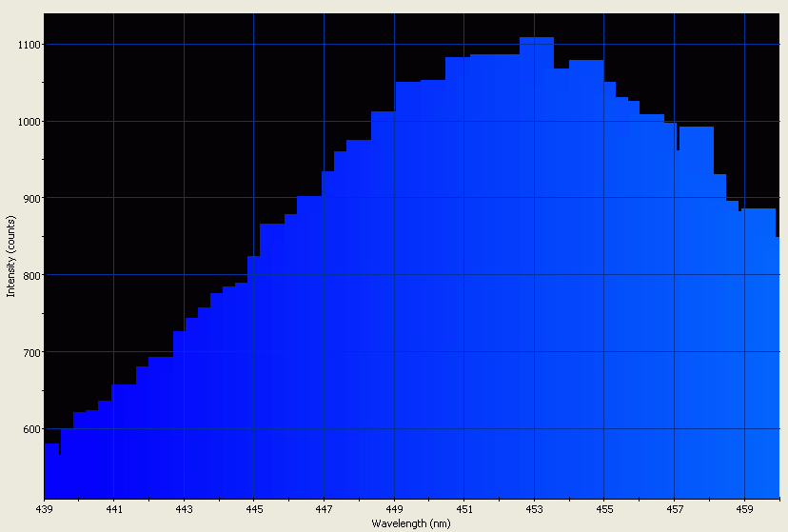
Task: Select the 900 intensity axis label
Action: pos(31,199)
